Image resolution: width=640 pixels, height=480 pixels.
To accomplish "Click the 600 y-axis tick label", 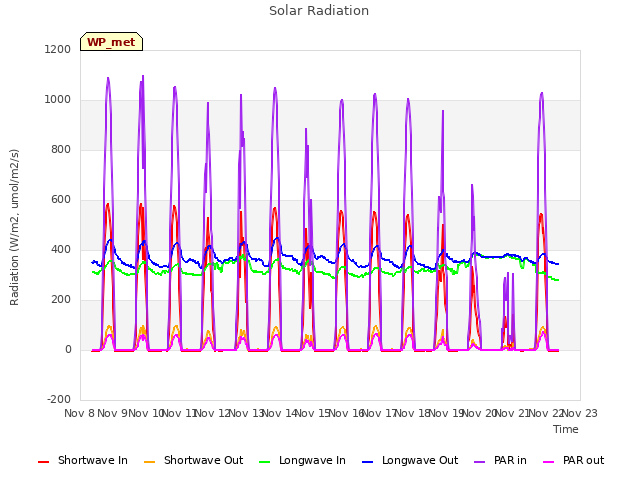I will (61, 200).
